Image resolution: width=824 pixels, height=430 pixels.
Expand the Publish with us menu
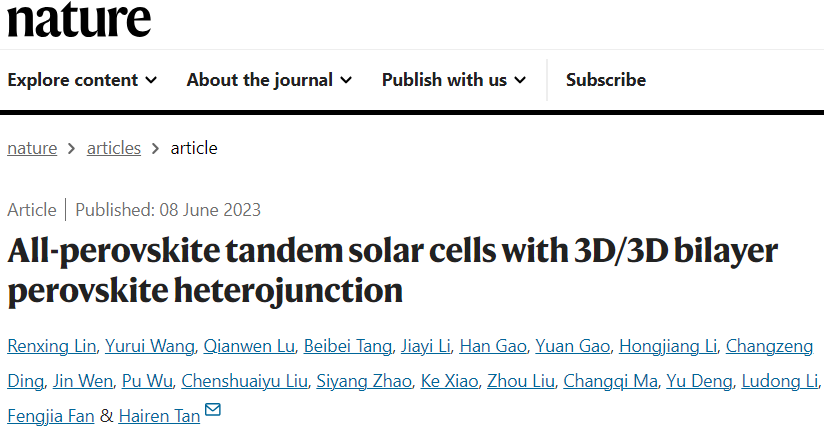pyautogui.click(x=454, y=80)
